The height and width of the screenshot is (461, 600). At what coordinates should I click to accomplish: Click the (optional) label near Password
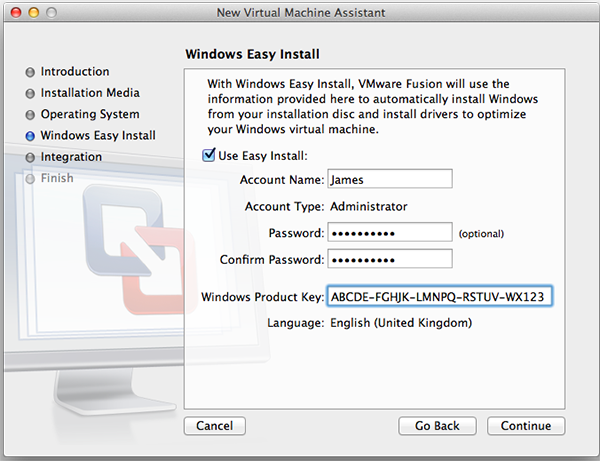coord(481,234)
